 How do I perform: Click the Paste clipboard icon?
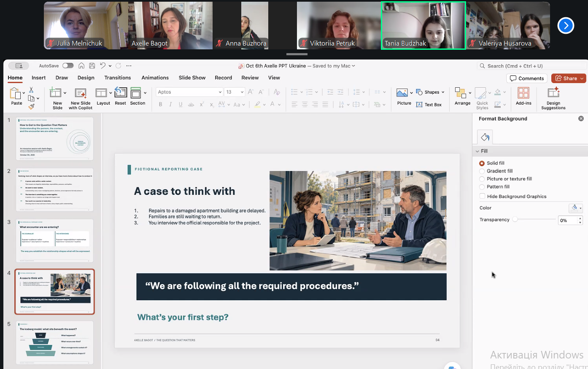15,94
